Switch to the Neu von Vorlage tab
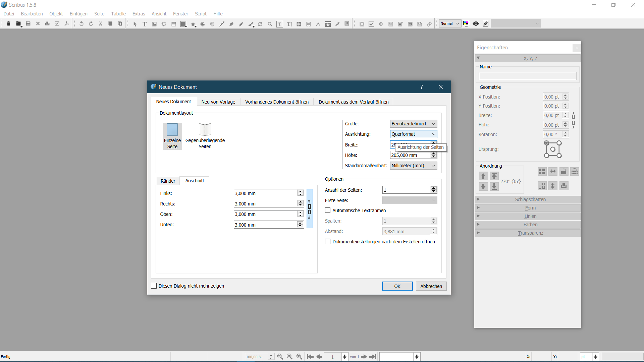 click(218, 102)
